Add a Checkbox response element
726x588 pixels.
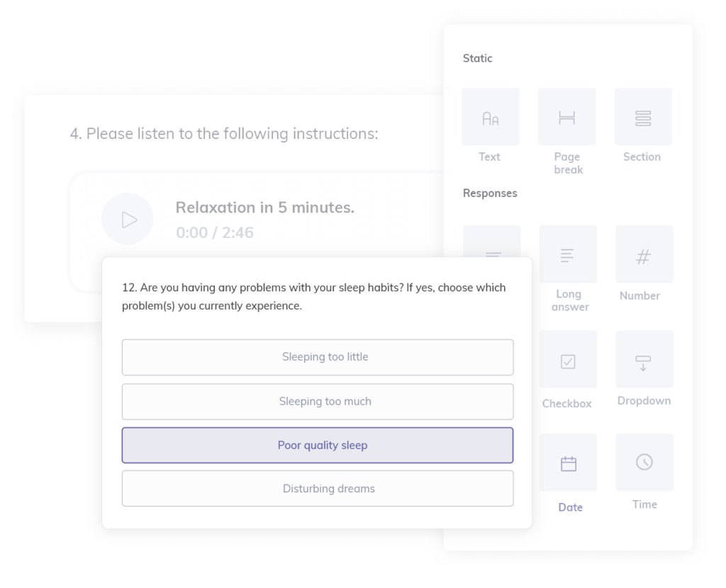tap(567, 360)
